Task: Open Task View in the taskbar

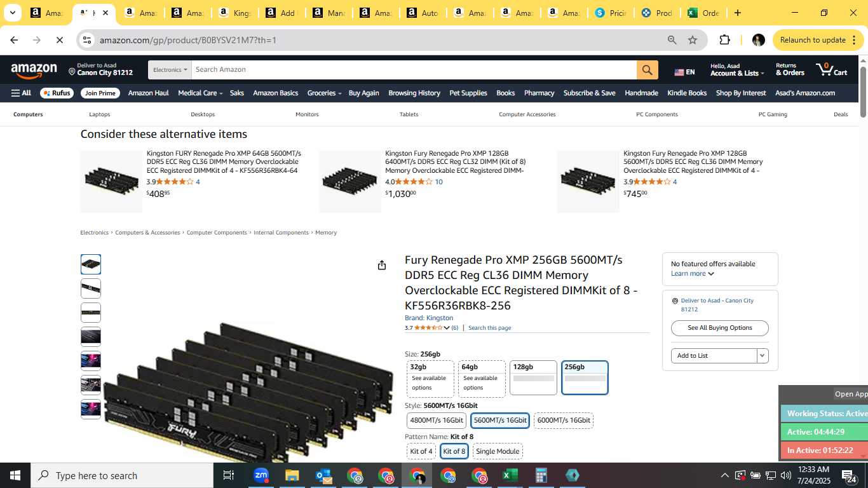Action: click(x=229, y=475)
